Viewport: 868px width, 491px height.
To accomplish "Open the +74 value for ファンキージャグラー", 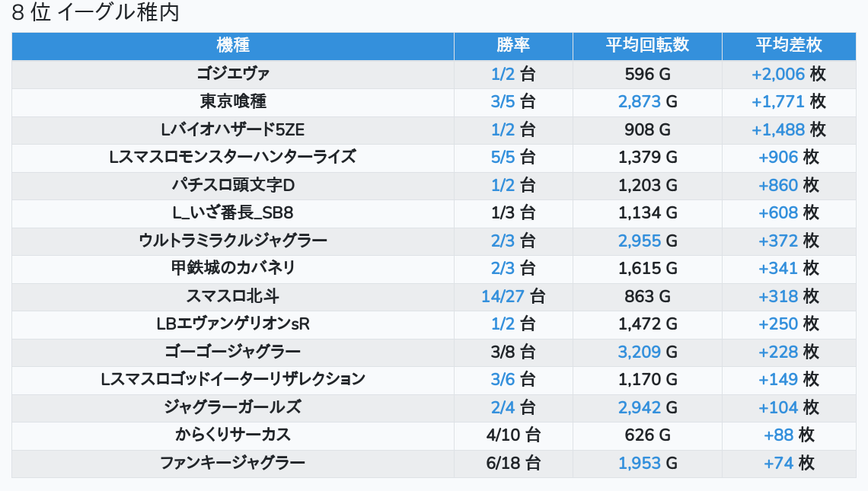I will (780, 463).
